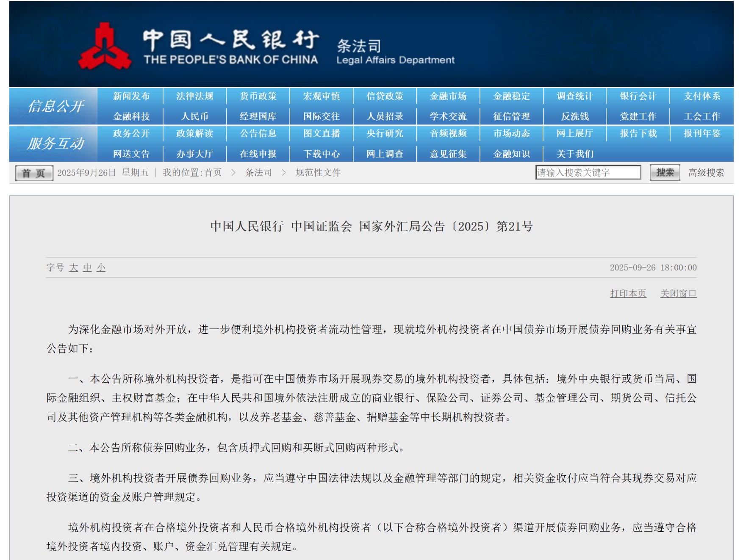Open the 信贷政策 menu item

click(x=385, y=96)
